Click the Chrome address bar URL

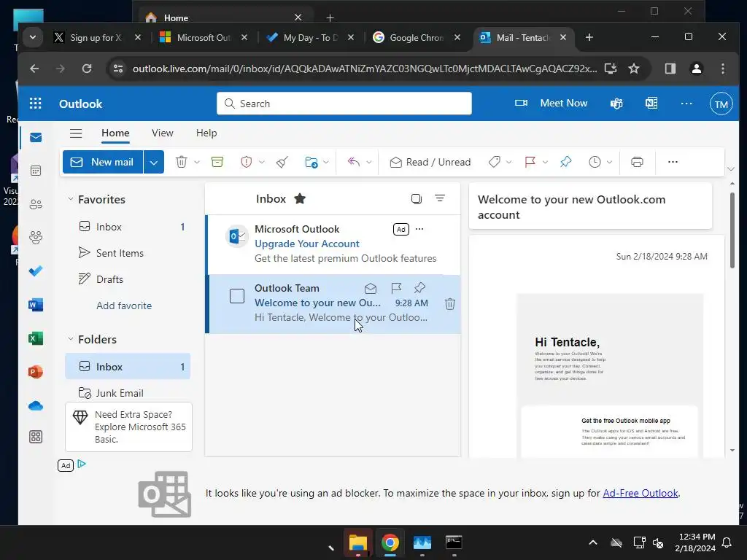click(x=365, y=69)
